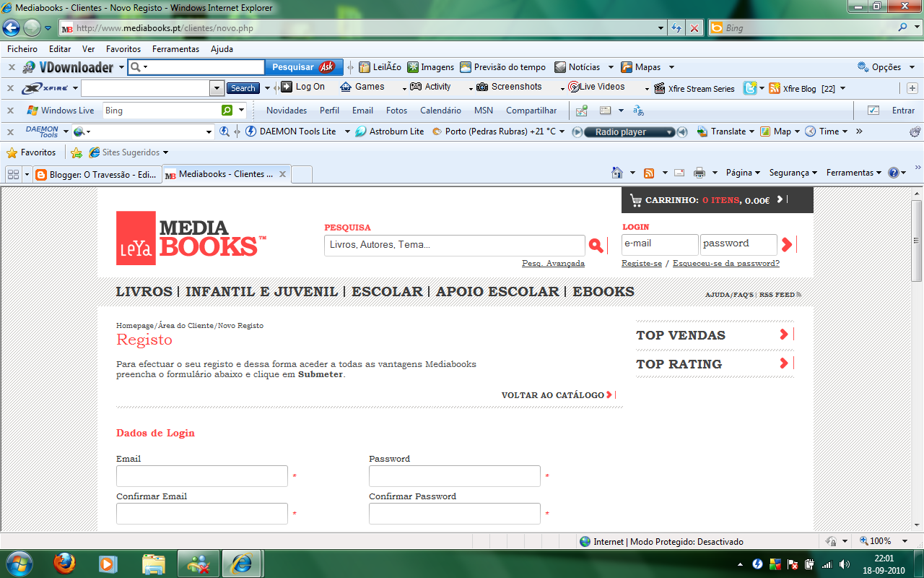This screenshot has height=578, width=924.
Task: Click the radio player volume speaker icon
Action: click(681, 132)
